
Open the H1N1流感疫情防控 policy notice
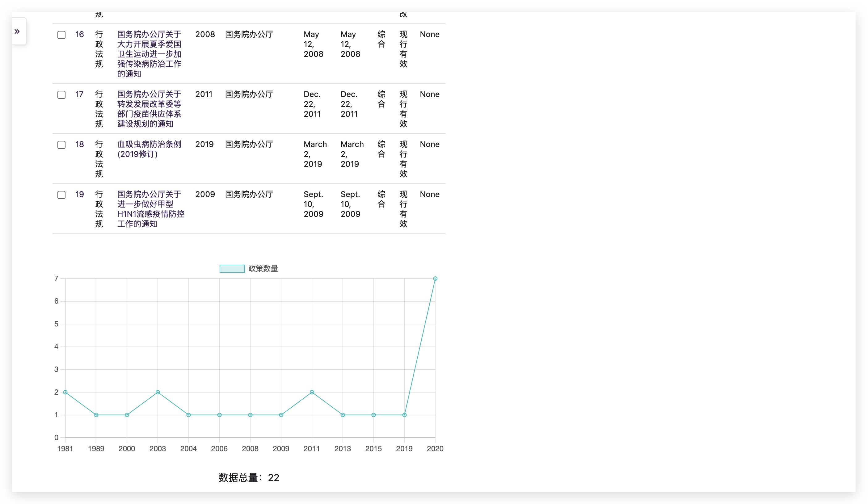[x=150, y=209]
